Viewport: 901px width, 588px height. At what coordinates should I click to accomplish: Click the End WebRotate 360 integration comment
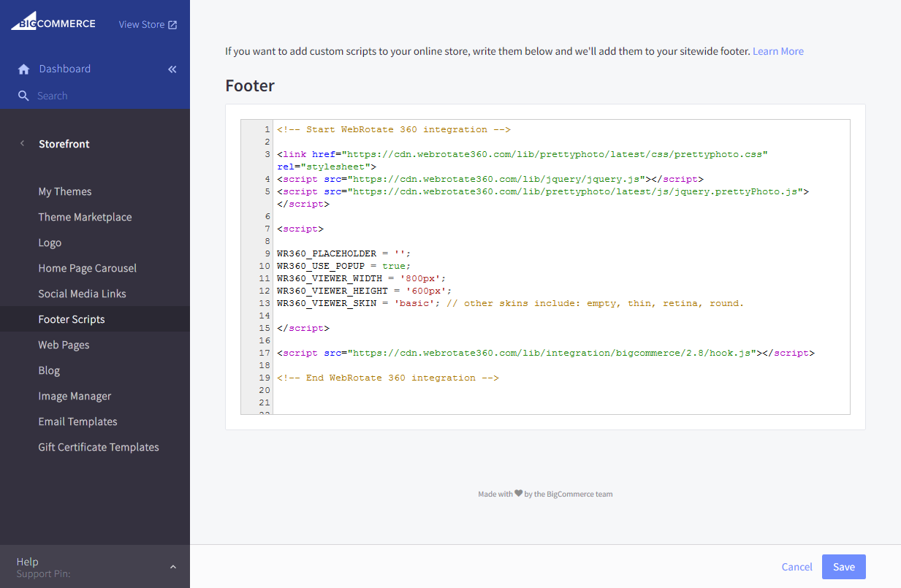(388, 378)
